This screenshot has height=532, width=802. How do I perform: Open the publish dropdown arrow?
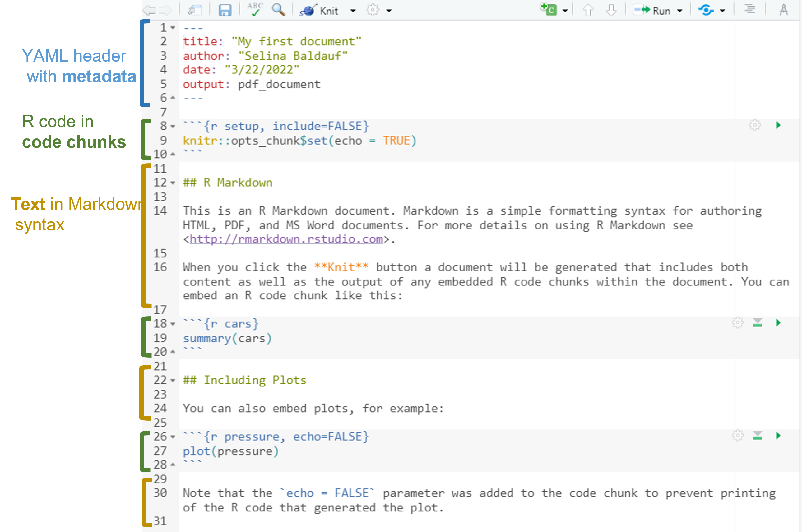coord(723,11)
